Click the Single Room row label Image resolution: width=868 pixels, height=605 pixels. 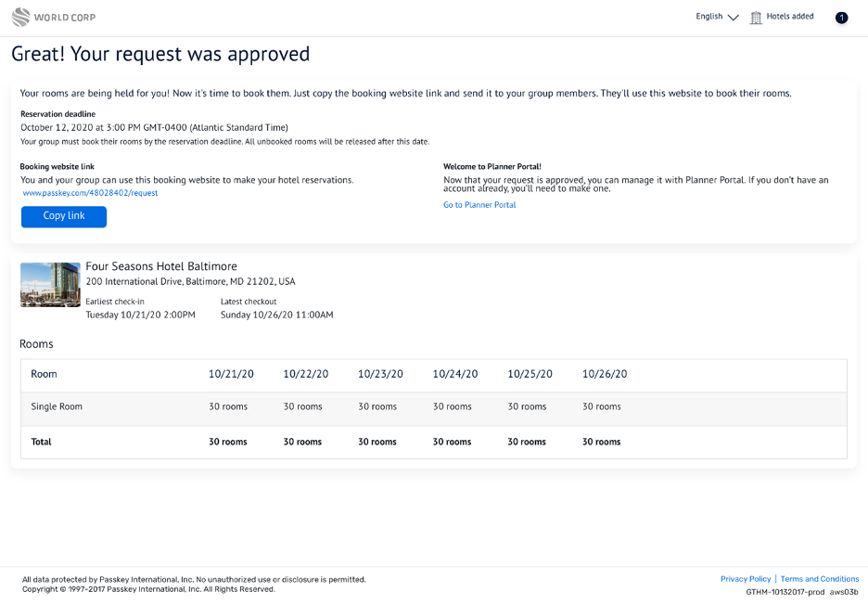tap(57, 406)
